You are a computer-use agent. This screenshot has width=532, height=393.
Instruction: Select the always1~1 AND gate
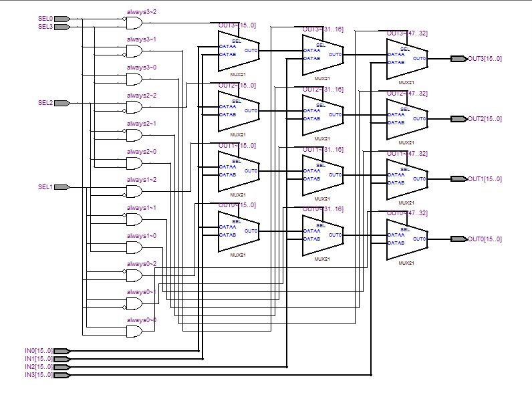coord(134,220)
